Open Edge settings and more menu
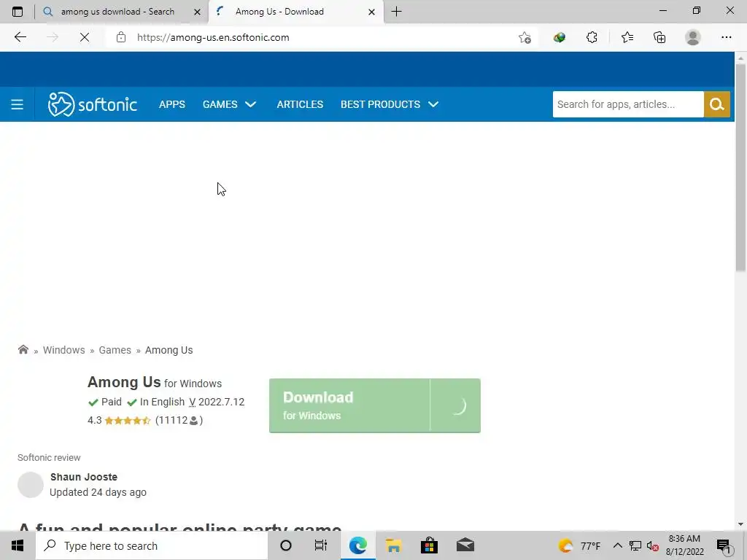The height and width of the screenshot is (560, 747). coord(726,37)
